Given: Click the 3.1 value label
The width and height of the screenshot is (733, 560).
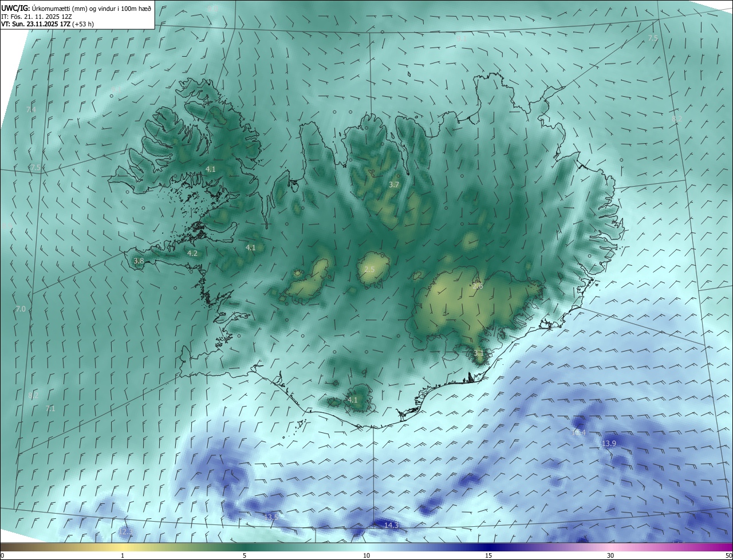Looking at the screenshot, I should pos(479,353).
